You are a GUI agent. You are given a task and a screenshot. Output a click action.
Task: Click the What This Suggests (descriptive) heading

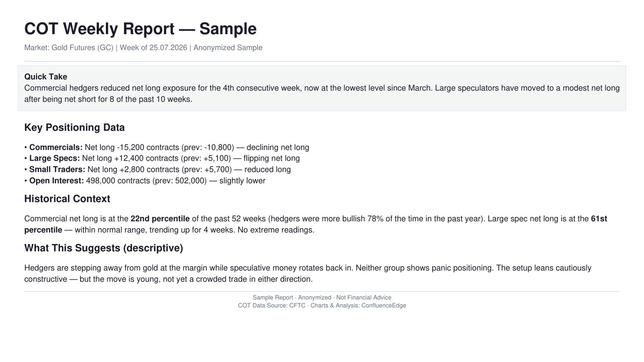coord(104,248)
